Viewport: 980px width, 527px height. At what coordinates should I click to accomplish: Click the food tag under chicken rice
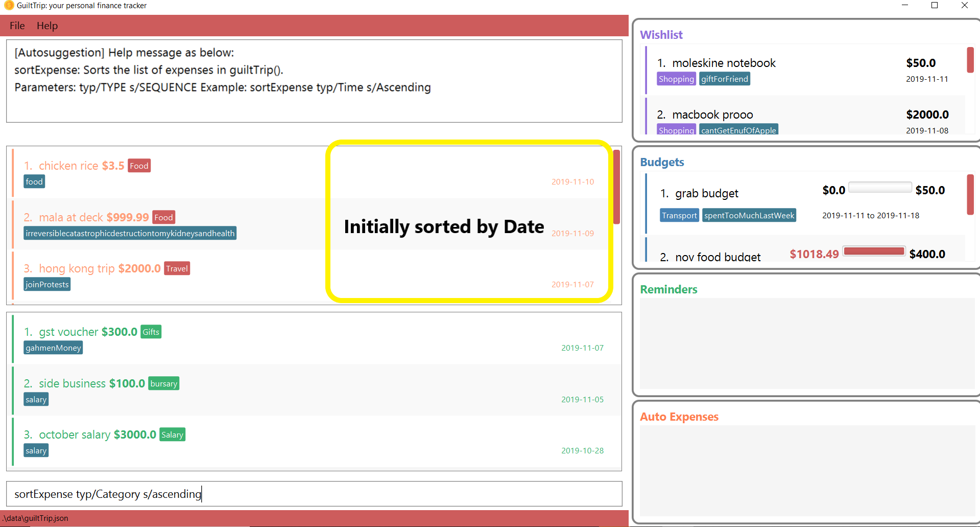[x=34, y=181]
